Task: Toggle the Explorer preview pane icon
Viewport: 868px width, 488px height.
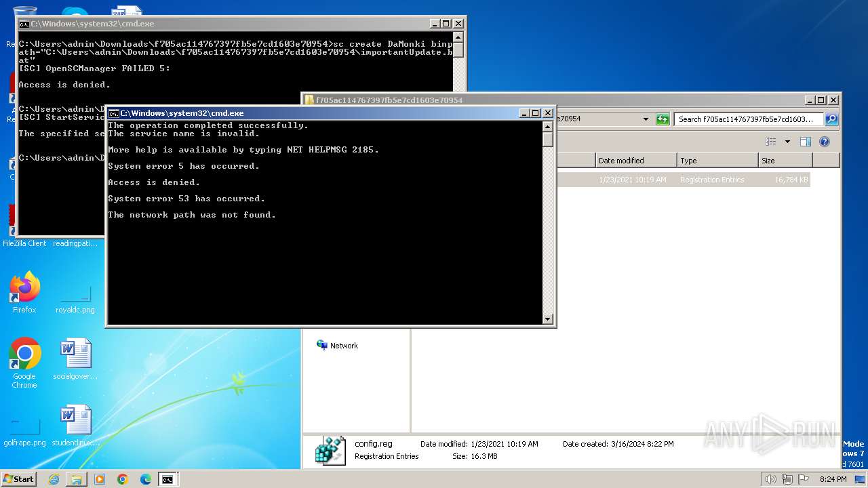Action: pyautogui.click(x=806, y=142)
